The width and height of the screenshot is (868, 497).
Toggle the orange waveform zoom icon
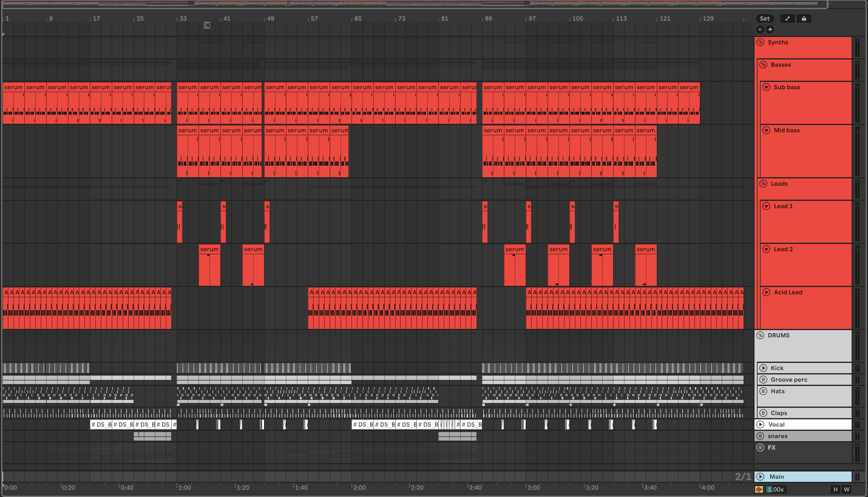(x=759, y=489)
